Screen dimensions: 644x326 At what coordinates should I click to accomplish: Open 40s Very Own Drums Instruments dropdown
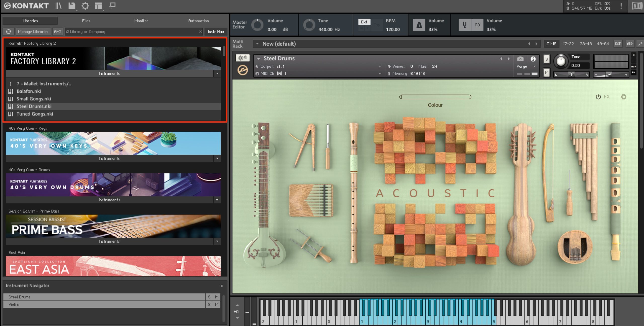click(217, 200)
